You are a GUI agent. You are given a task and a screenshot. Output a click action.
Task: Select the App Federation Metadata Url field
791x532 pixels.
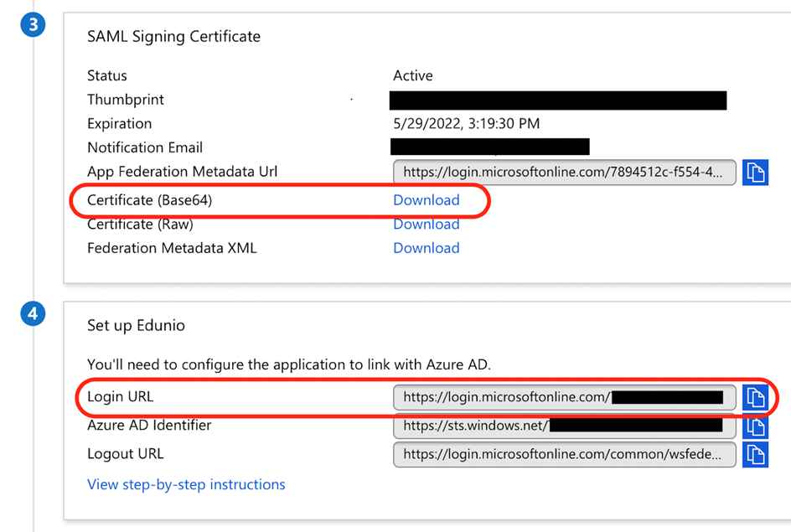pos(565,173)
